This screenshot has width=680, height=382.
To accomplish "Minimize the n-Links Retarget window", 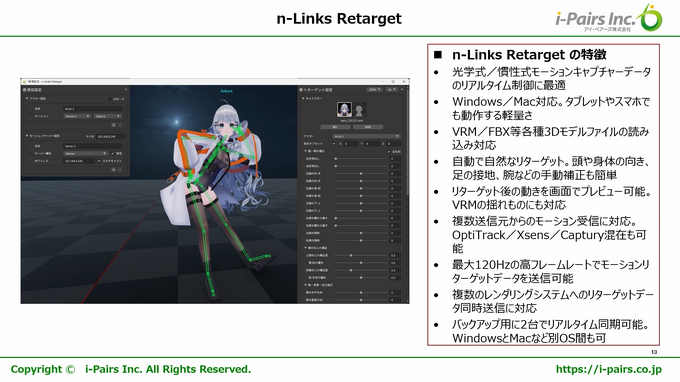I will coord(383,82).
